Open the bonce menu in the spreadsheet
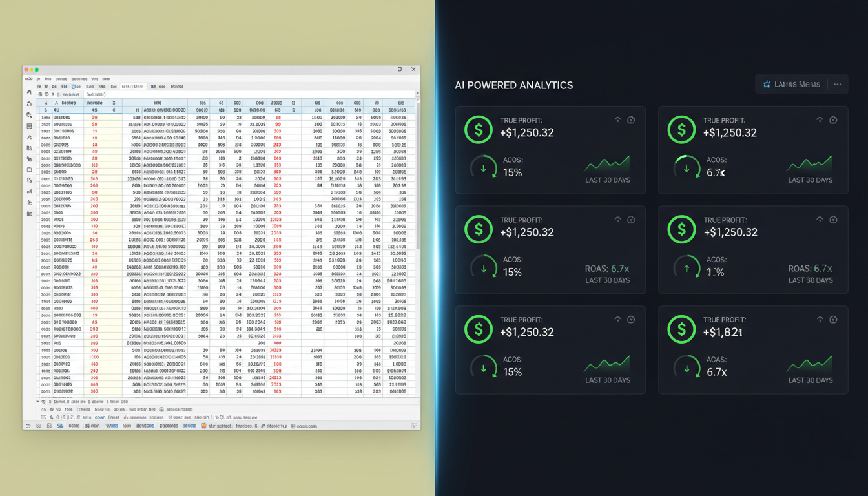 tap(61, 79)
